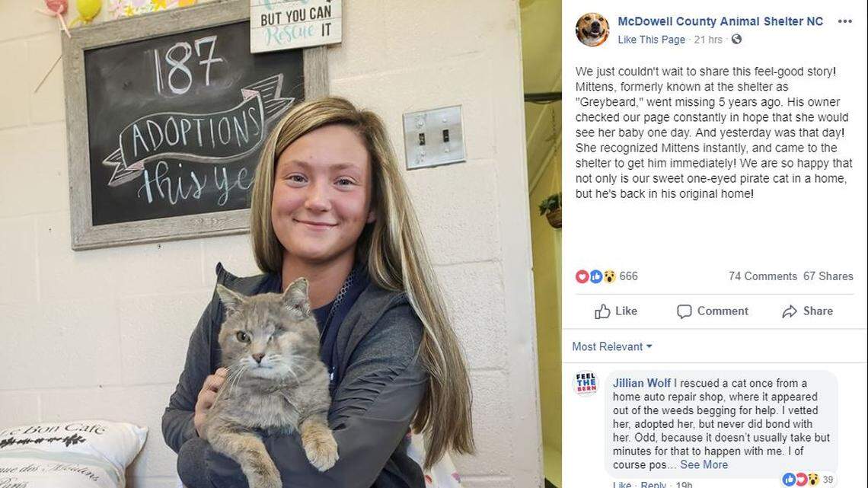Open Jillian Wolf's profile name link
The image size is (868, 488).
click(x=641, y=383)
